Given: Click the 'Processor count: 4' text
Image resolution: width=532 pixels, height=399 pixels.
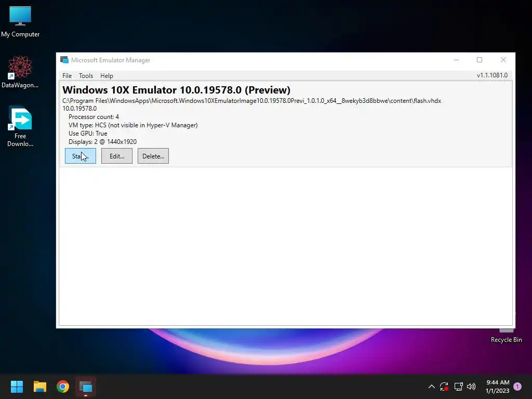Looking at the screenshot, I should [94, 117].
